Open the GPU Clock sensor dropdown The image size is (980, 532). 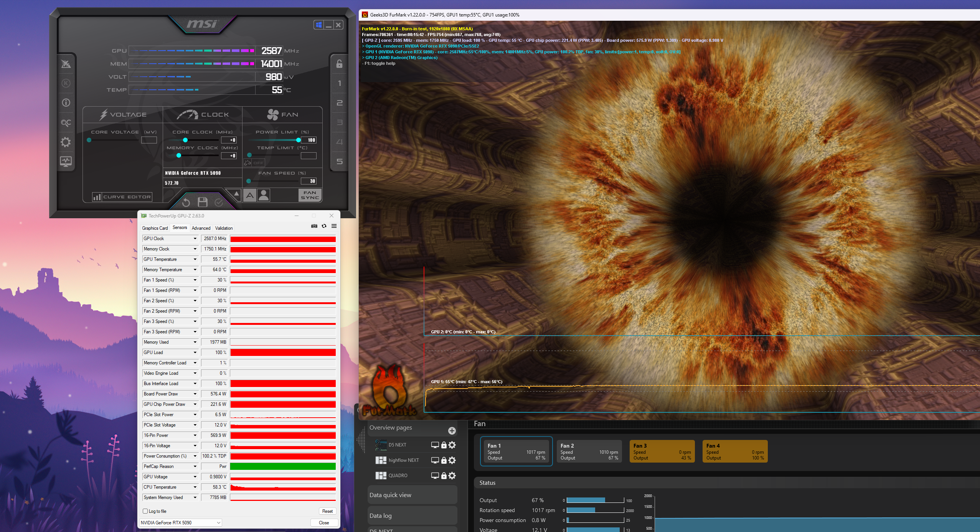(195, 239)
